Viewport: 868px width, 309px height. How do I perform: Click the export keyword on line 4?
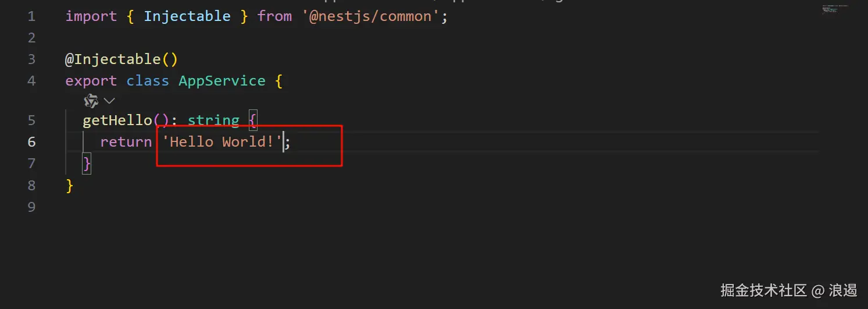[91, 81]
